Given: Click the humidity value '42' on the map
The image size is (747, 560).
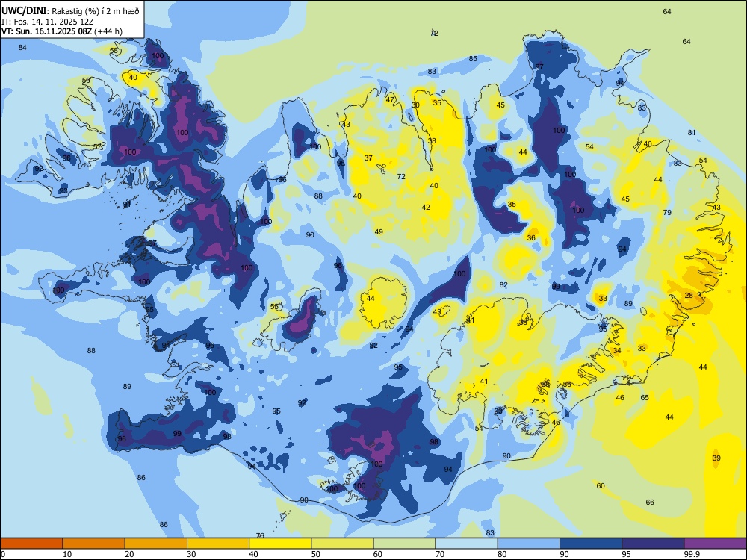Looking at the screenshot, I should (426, 207).
